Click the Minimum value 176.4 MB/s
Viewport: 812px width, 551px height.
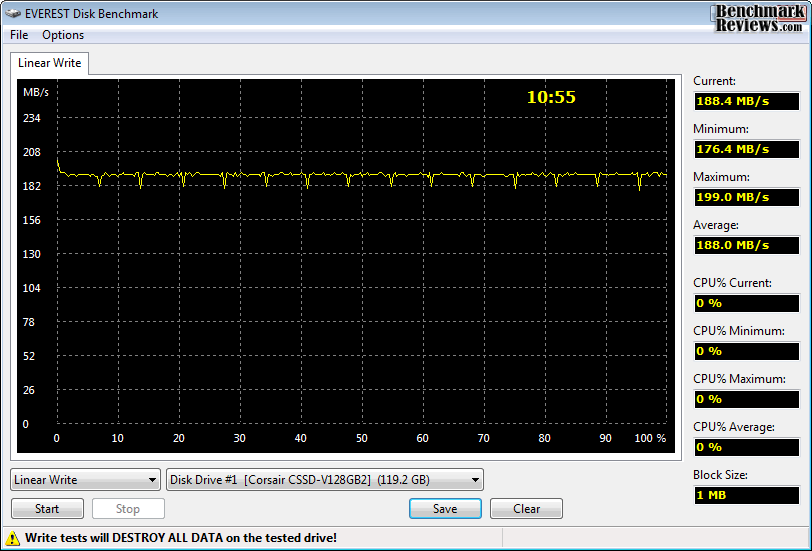pyautogui.click(x=746, y=149)
